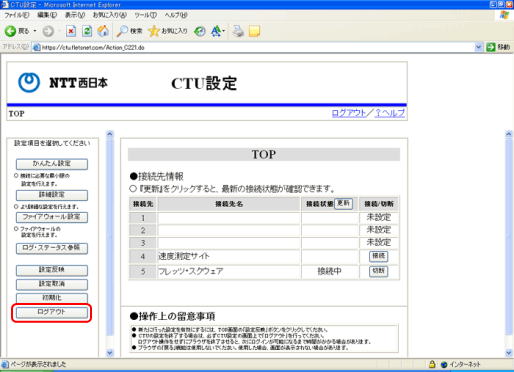Click the left frame scrollbar down arrow
Screen dimensions: 514x372
110,353
